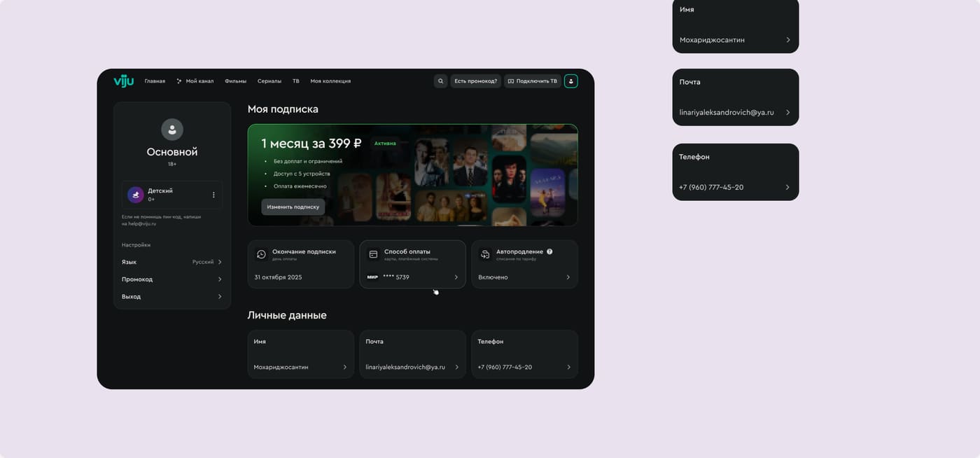Click the viju logo in the header
This screenshot has height=458, width=980.
[x=124, y=81]
